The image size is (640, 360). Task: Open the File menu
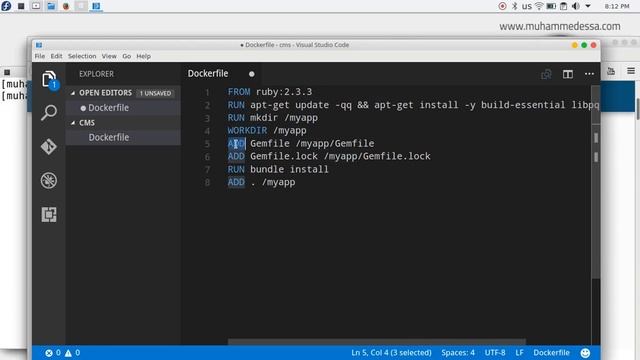coord(40,56)
